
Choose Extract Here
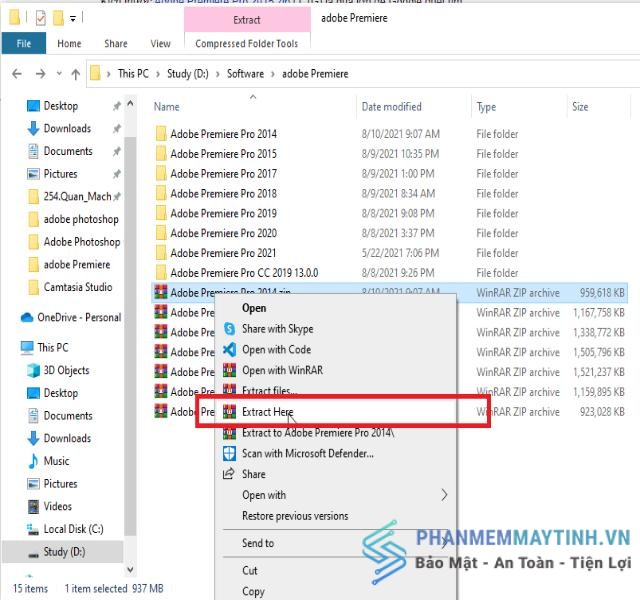[267, 412]
